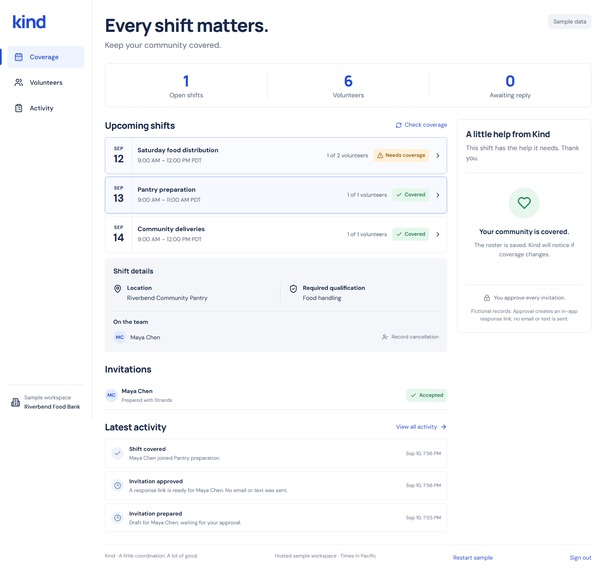
Task: Open the Volunteers section
Action: pos(46,82)
